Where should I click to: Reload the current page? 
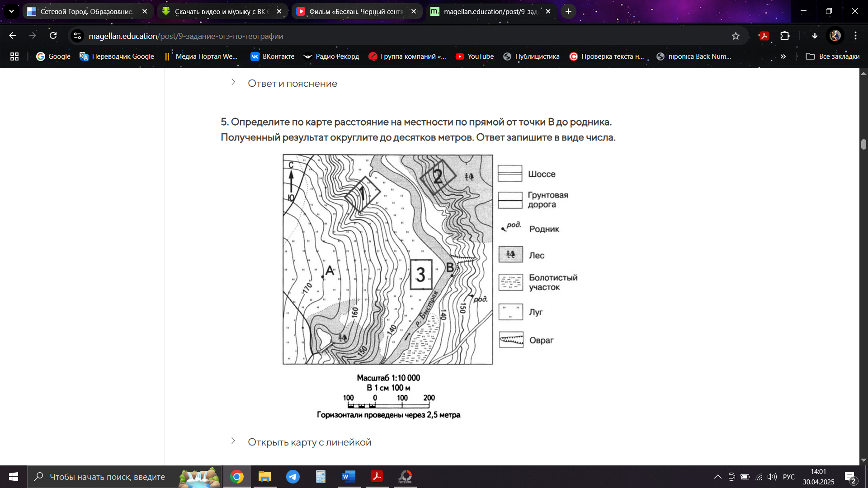coord(53,36)
